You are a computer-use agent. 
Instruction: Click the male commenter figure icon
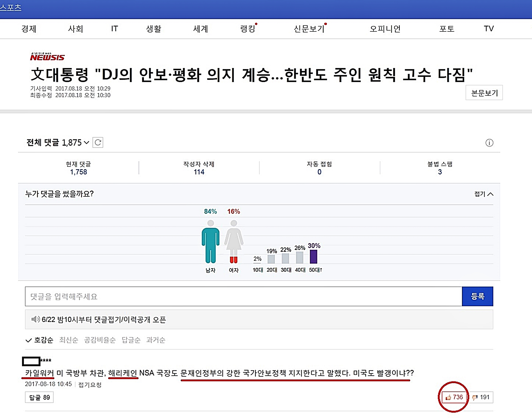tap(211, 242)
